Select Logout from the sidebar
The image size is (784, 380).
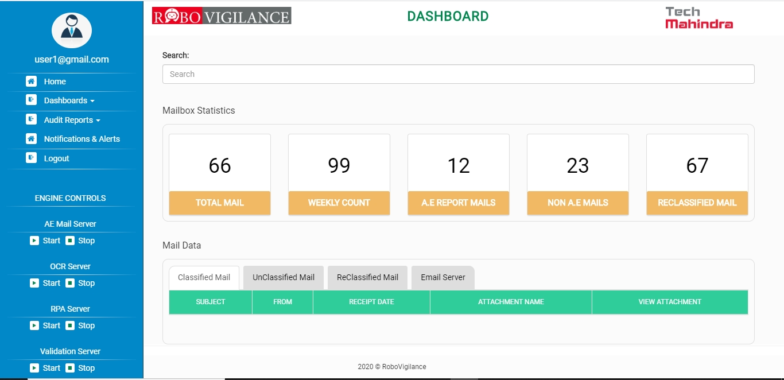56,158
